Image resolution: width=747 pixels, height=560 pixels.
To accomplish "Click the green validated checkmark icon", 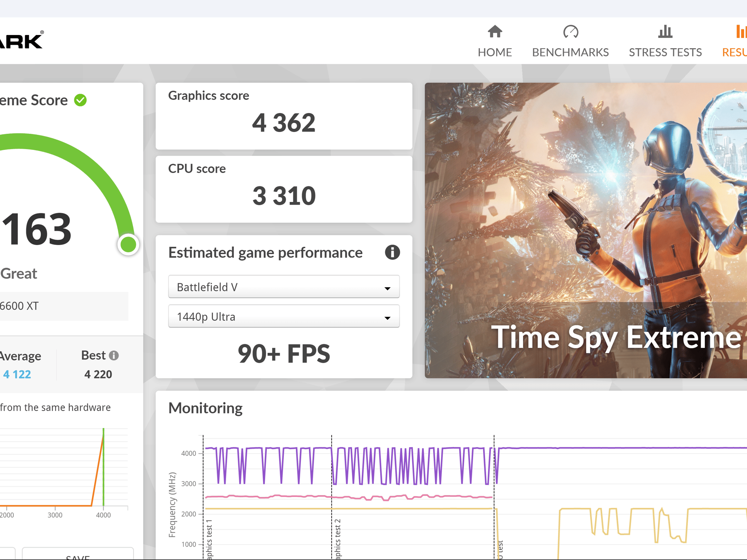I will click(x=80, y=100).
